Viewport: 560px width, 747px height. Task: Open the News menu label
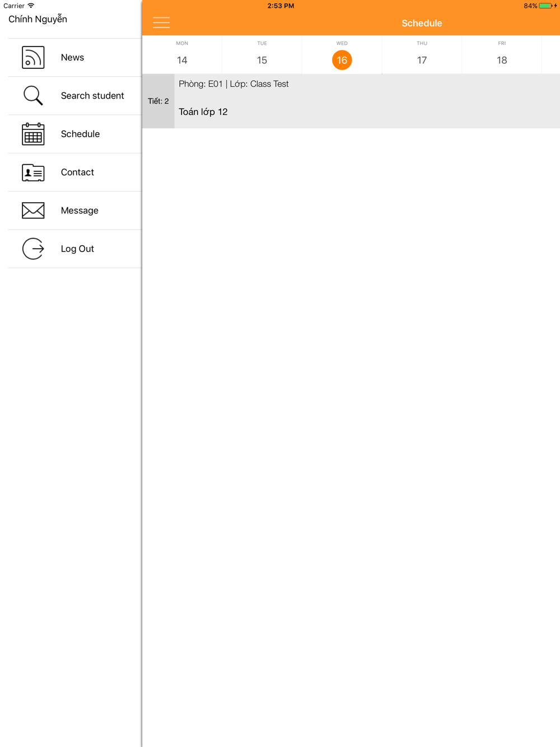tap(72, 58)
